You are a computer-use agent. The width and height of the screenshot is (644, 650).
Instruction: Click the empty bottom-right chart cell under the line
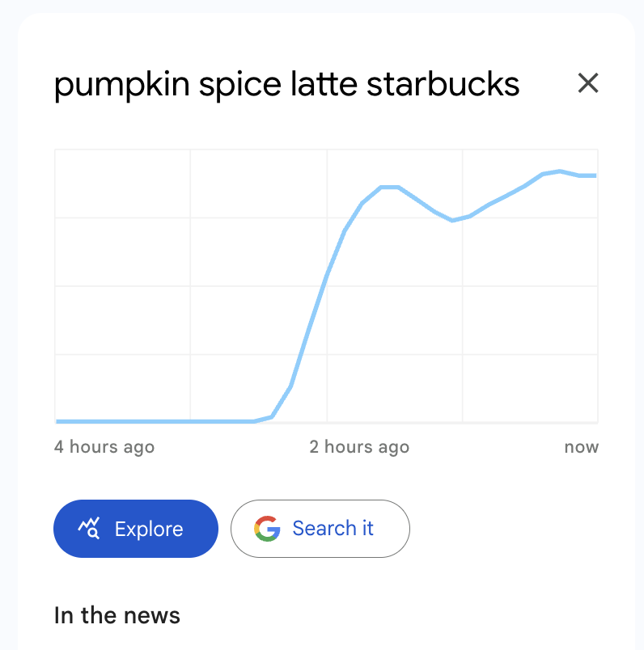coord(530,388)
